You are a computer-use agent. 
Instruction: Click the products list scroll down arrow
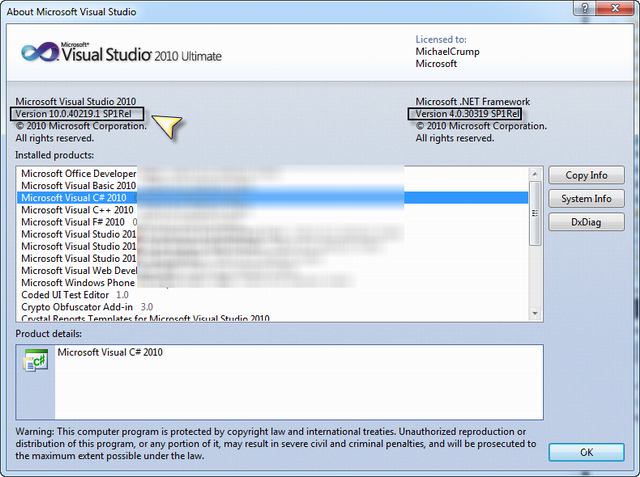(x=535, y=313)
